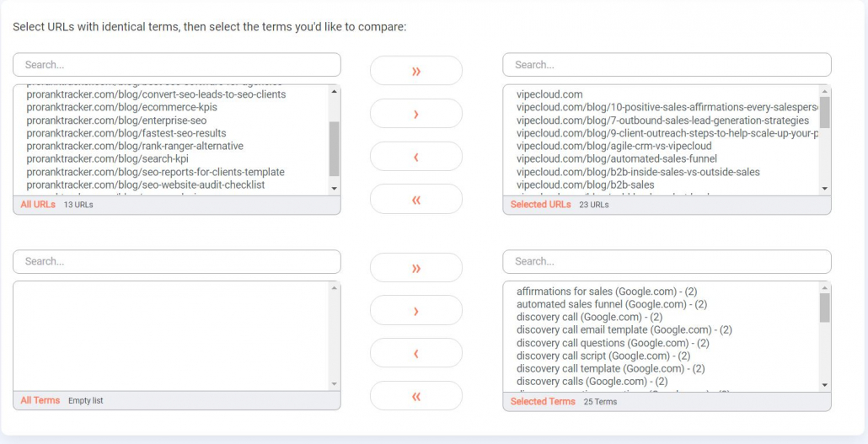
Task: Select proranktracker.com/blog/convert-seo-leads-to-seo-clients URL
Action: click(156, 94)
